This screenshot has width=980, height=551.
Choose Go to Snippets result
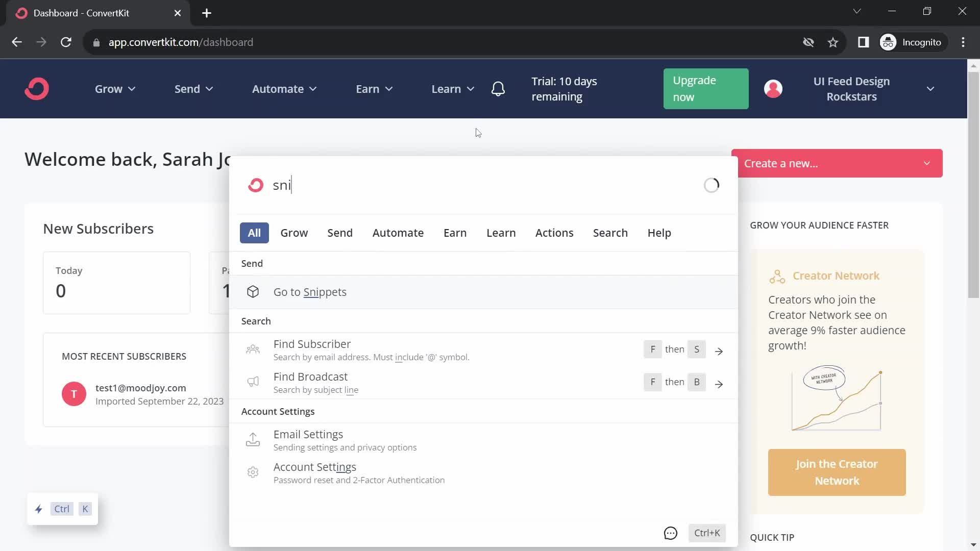tap(483, 292)
